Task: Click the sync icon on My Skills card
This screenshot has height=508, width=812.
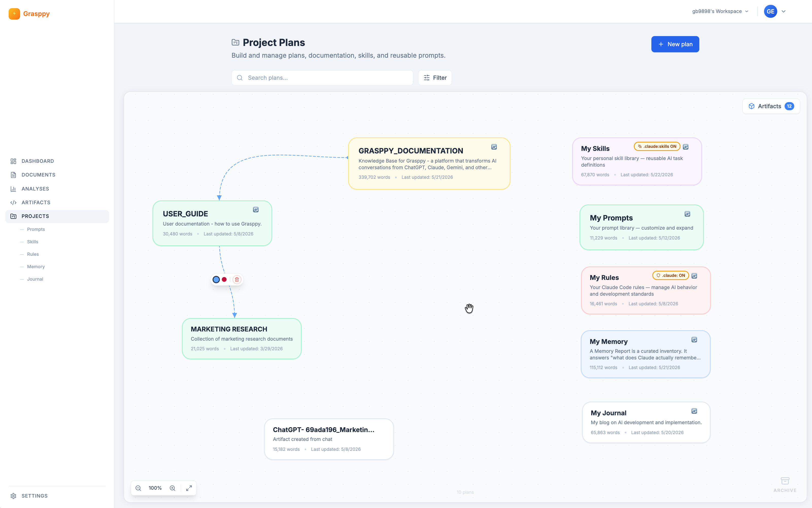Action: coord(686,147)
